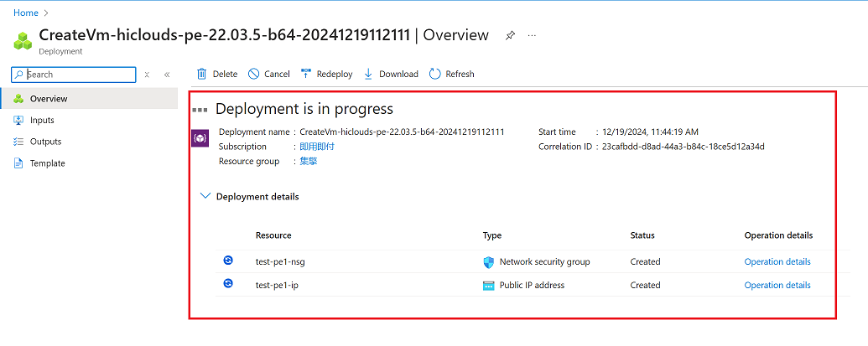The image size is (868, 346).
Task: Click the Type column header
Action: tap(492, 235)
